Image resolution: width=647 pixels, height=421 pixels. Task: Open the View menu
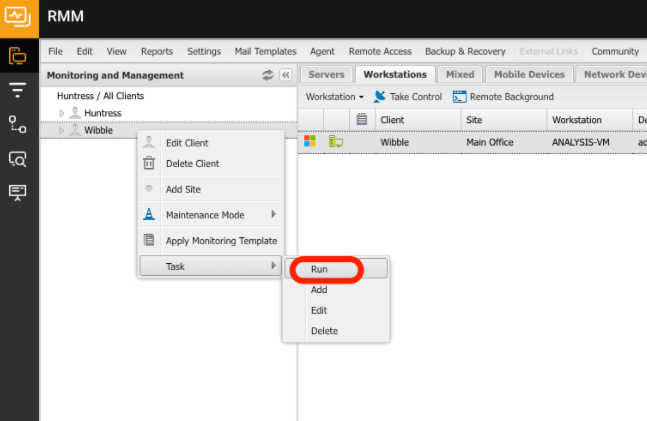pyautogui.click(x=116, y=51)
